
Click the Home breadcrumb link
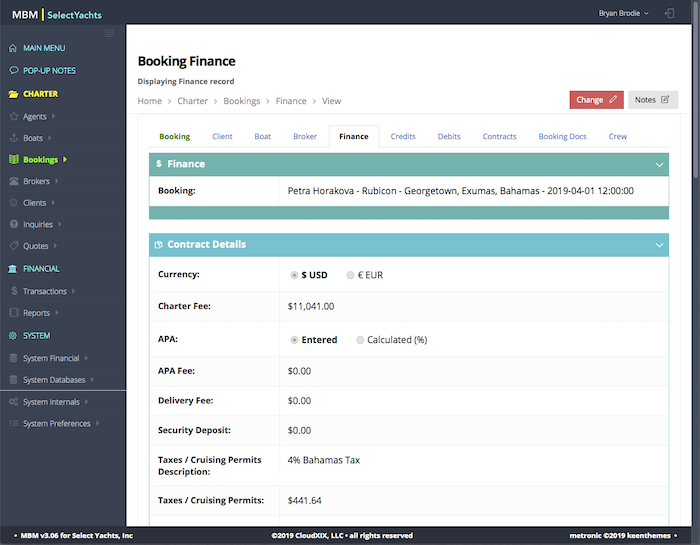(x=150, y=101)
